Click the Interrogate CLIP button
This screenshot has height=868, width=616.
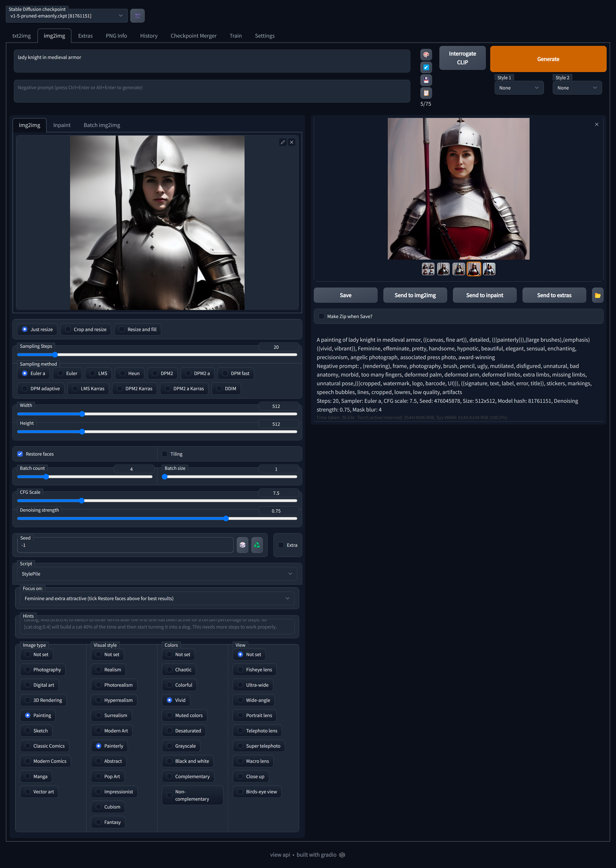coord(462,58)
